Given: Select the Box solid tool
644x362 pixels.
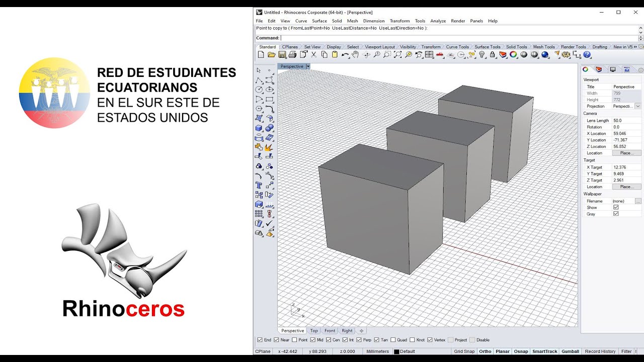Looking at the screenshot, I should (259, 128).
